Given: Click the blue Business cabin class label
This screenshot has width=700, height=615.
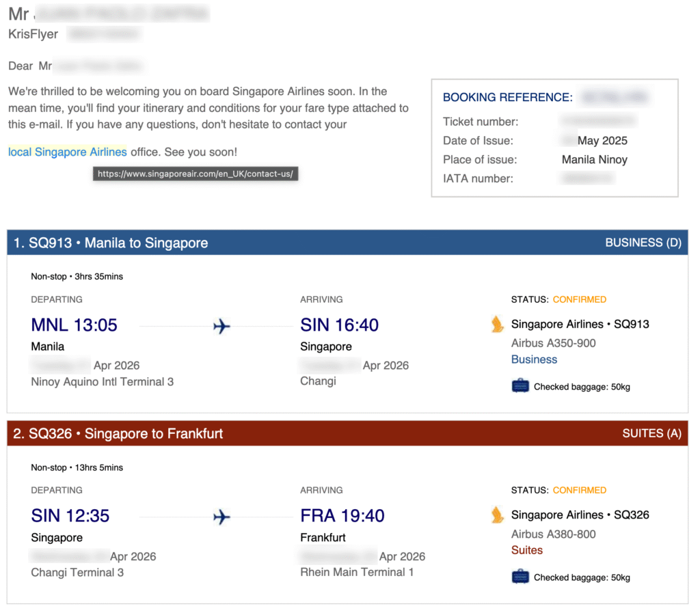Looking at the screenshot, I should tap(534, 359).
